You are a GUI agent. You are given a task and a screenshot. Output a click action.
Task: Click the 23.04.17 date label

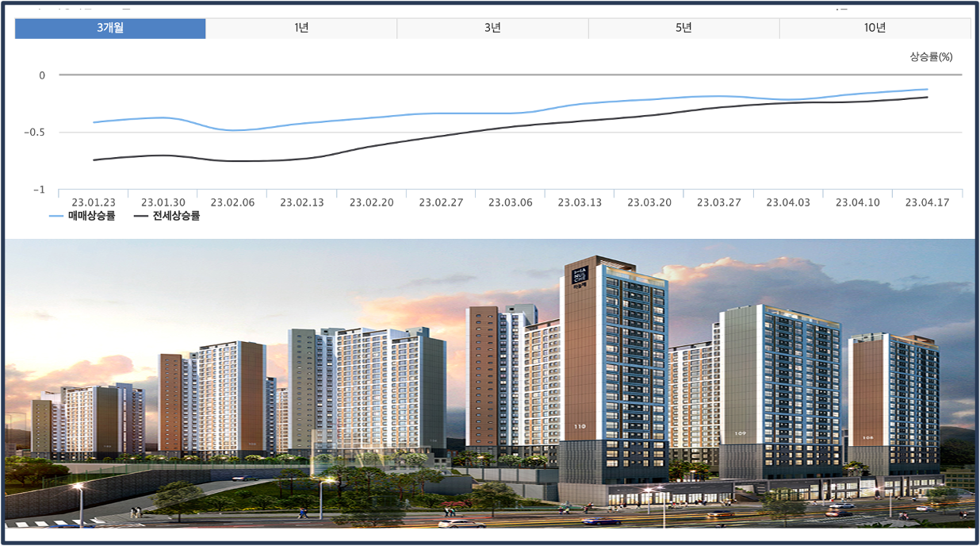(x=927, y=202)
